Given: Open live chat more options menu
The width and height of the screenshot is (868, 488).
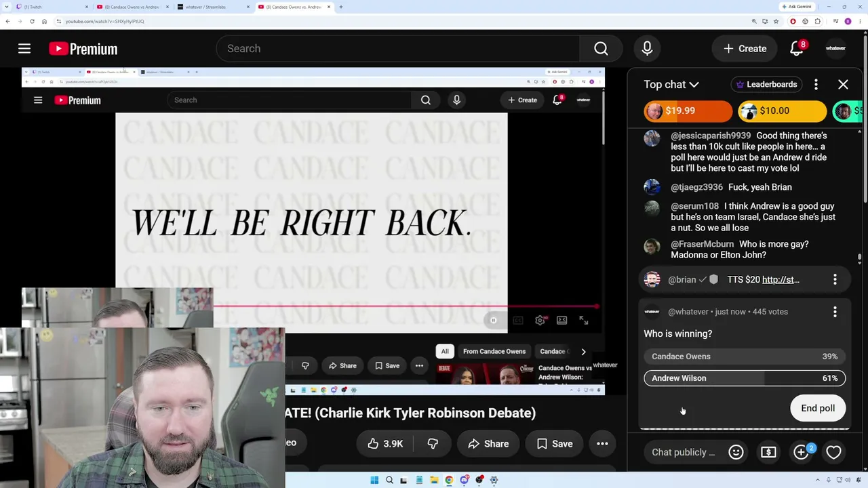Looking at the screenshot, I should pyautogui.click(x=816, y=85).
